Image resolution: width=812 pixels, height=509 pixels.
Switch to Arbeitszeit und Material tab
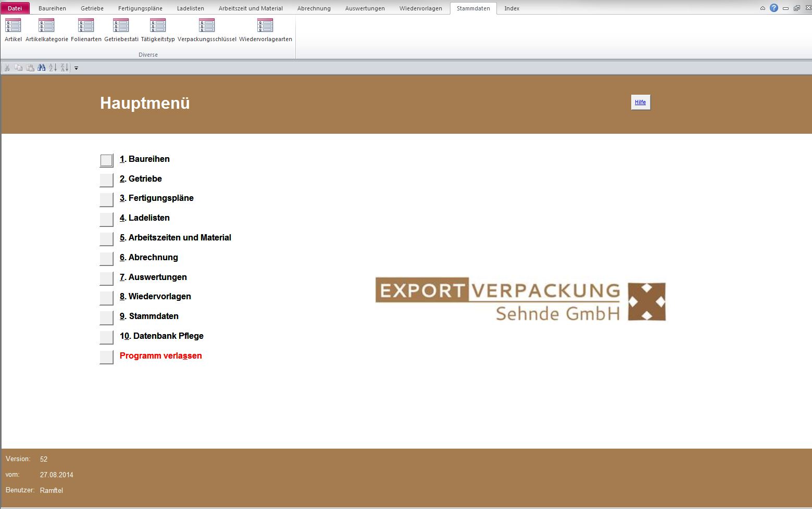point(251,8)
